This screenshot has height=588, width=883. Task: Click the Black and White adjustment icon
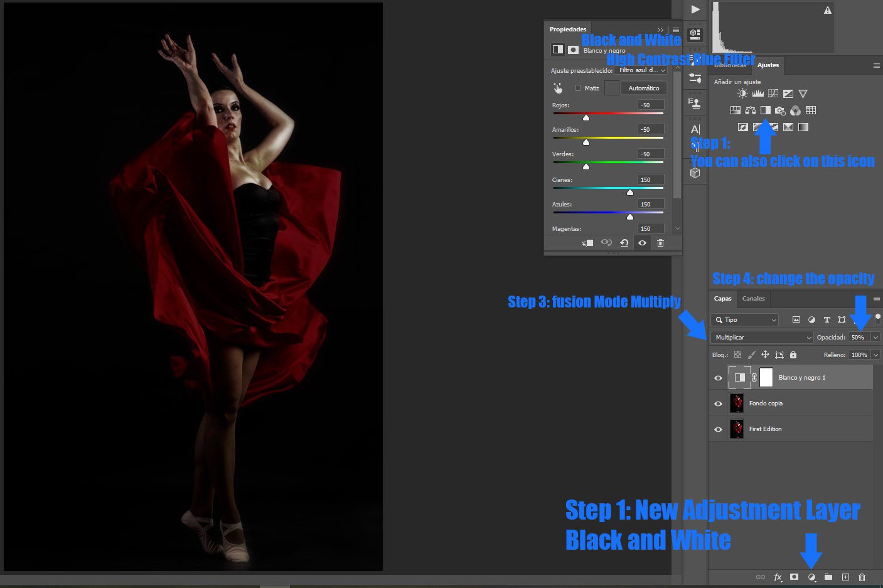[x=765, y=110]
